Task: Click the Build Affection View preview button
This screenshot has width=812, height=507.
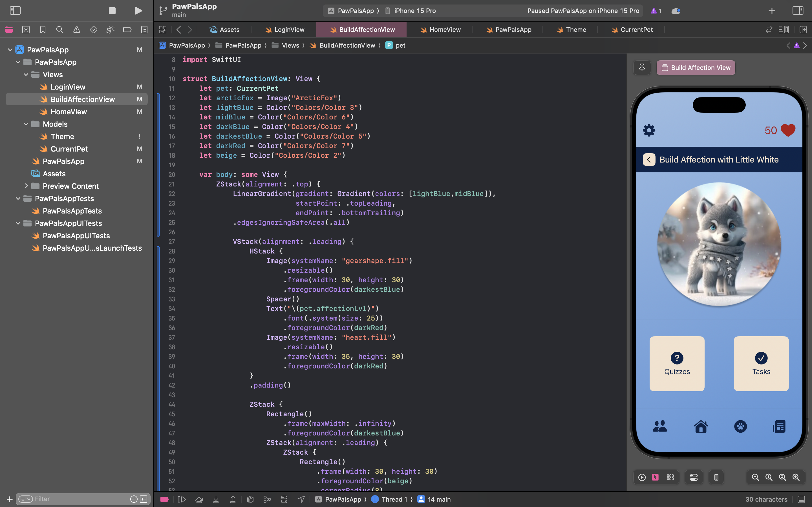Action: (x=696, y=68)
